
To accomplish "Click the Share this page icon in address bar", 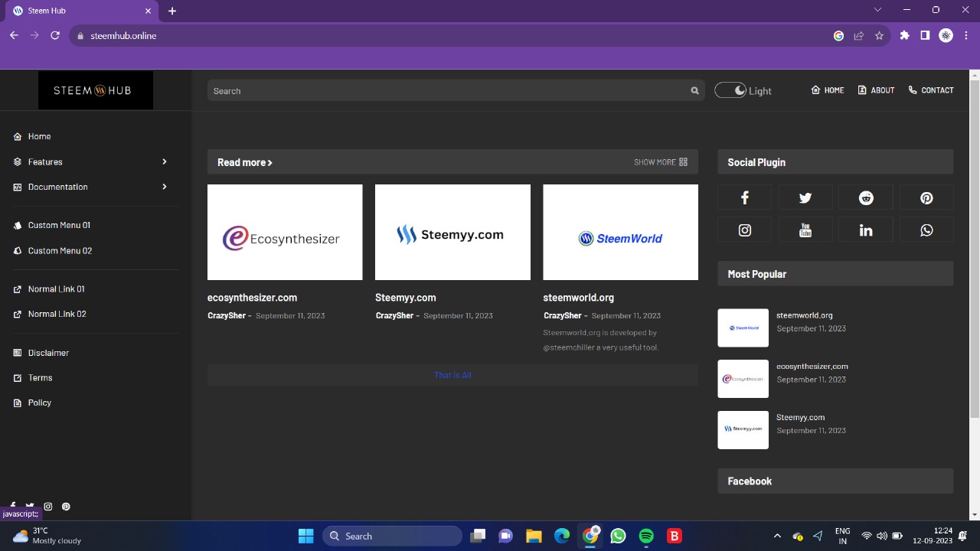I will click(x=859, y=35).
